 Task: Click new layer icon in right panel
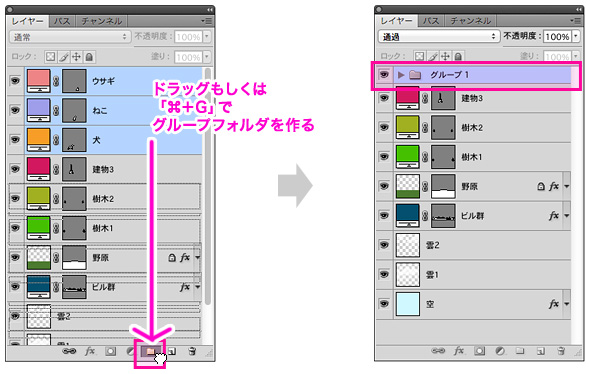(540, 351)
